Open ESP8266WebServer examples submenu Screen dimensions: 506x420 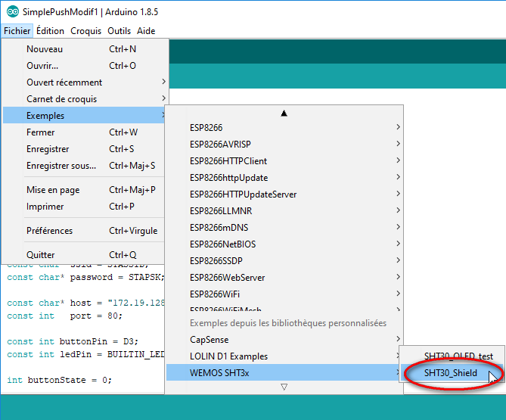point(284,278)
